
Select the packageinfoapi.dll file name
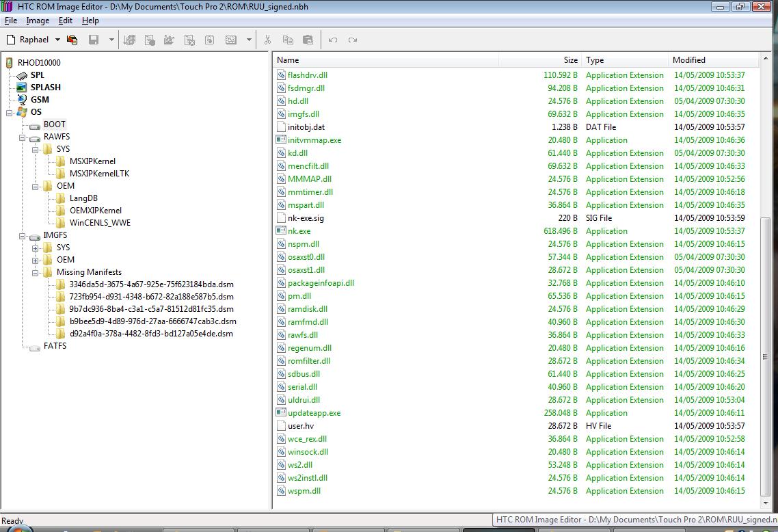click(x=321, y=283)
